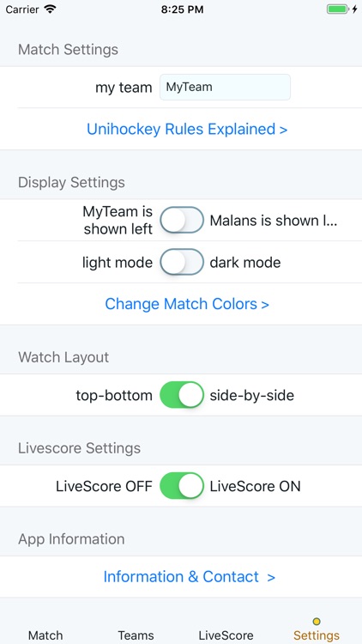Viewport: 362px width, 644px height.
Task: Open Information & Contact page
Action: tap(189, 577)
